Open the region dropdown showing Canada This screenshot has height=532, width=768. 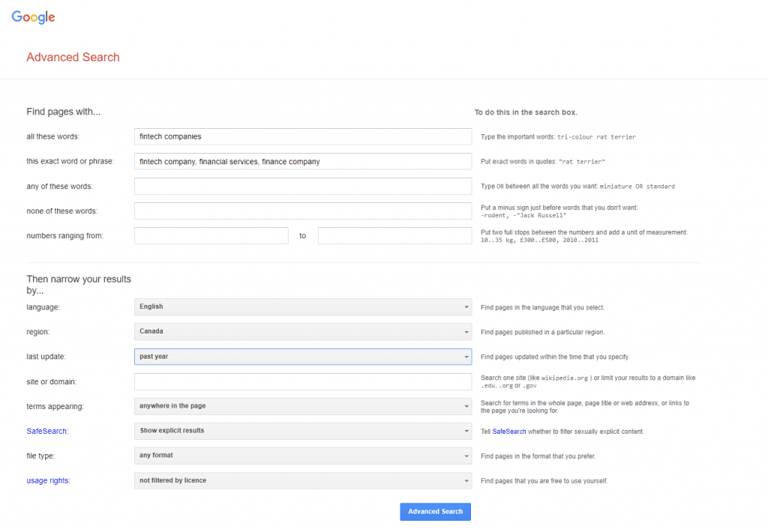302,331
